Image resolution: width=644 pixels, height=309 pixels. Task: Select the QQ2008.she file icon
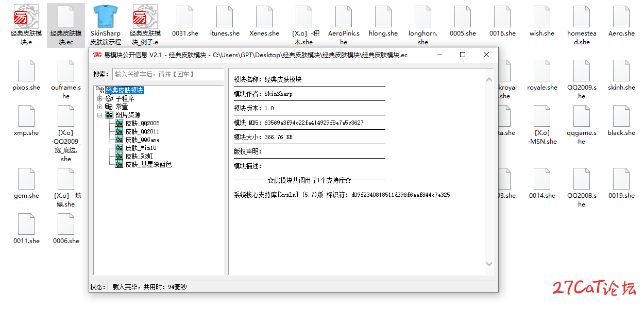[x=582, y=179]
